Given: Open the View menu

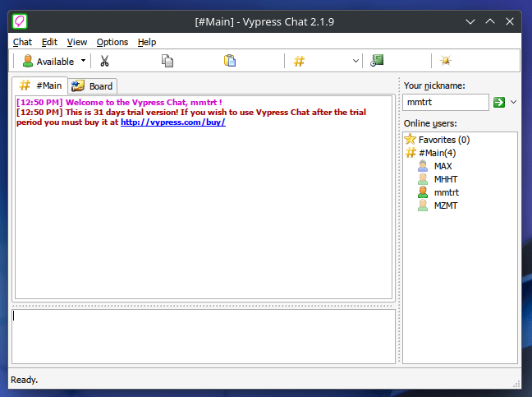Looking at the screenshot, I should [77, 42].
